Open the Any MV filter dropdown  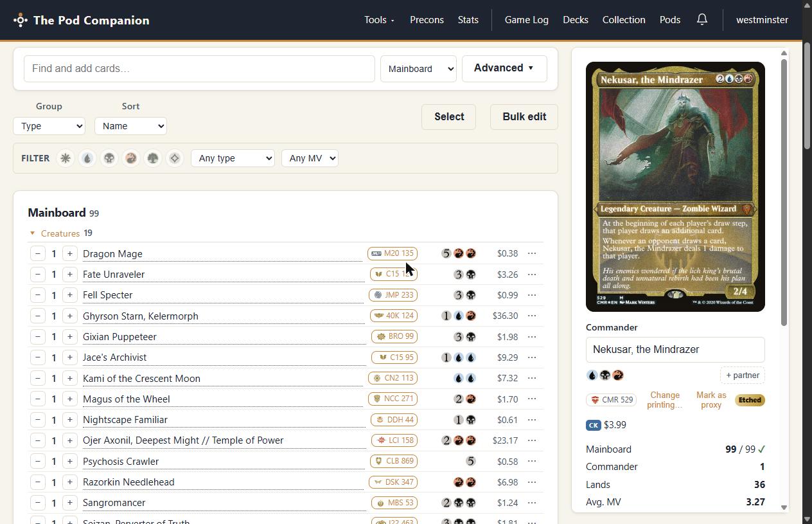[x=310, y=158]
